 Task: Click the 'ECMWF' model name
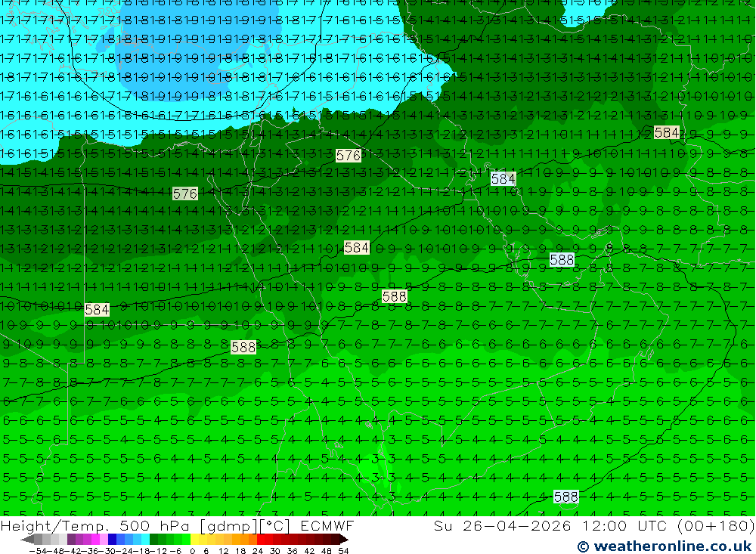(x=327, y=525)
